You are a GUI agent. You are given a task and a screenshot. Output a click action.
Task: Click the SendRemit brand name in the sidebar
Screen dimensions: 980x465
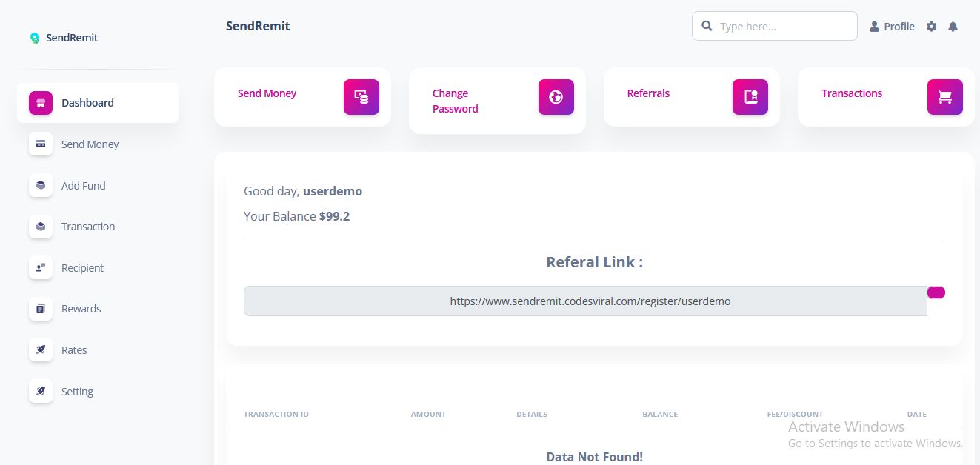(x=72, y=38)
